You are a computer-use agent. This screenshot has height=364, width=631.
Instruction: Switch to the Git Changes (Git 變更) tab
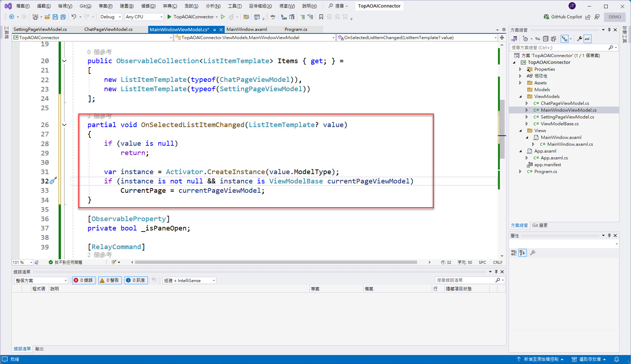click(x=540, y=225)
